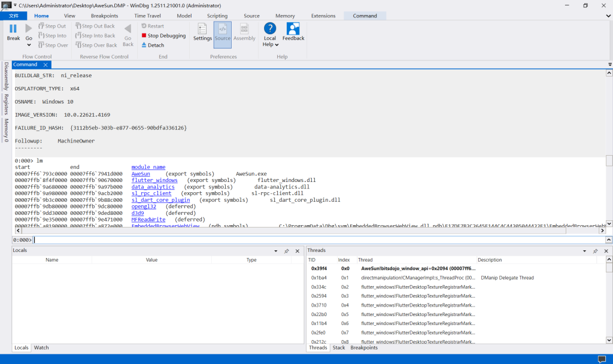Switch to the Watch tab
The image size is (613, 364).
(41, 348)
